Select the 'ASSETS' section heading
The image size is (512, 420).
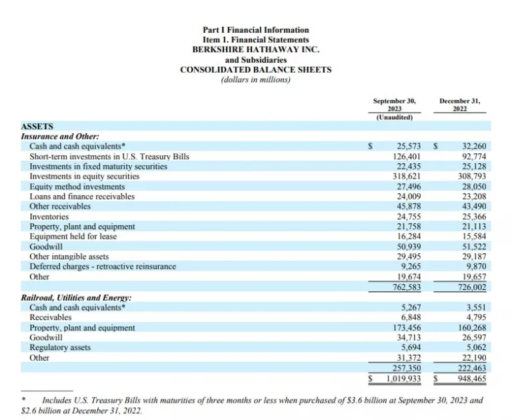pyautogui.click(x=37, y=126)
